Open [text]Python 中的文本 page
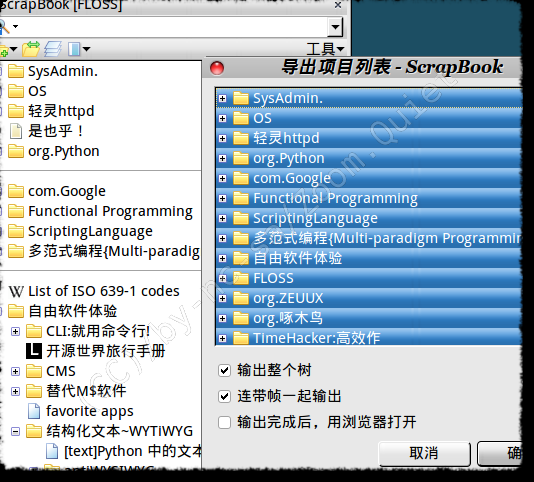 [x=133, y=451]
